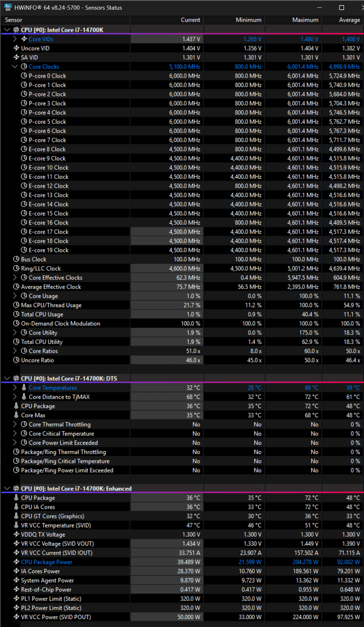Click the clock icon beside Total CPU Usage

16,314
